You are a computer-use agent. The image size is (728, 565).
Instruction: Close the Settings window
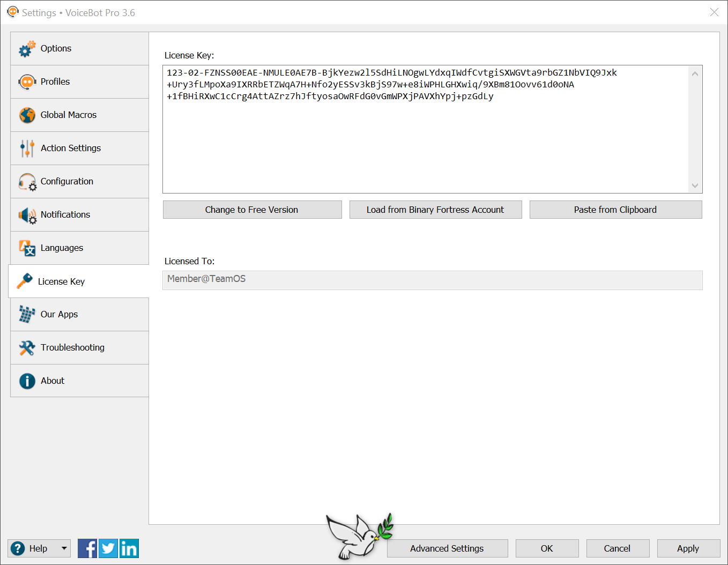[714, 12]
